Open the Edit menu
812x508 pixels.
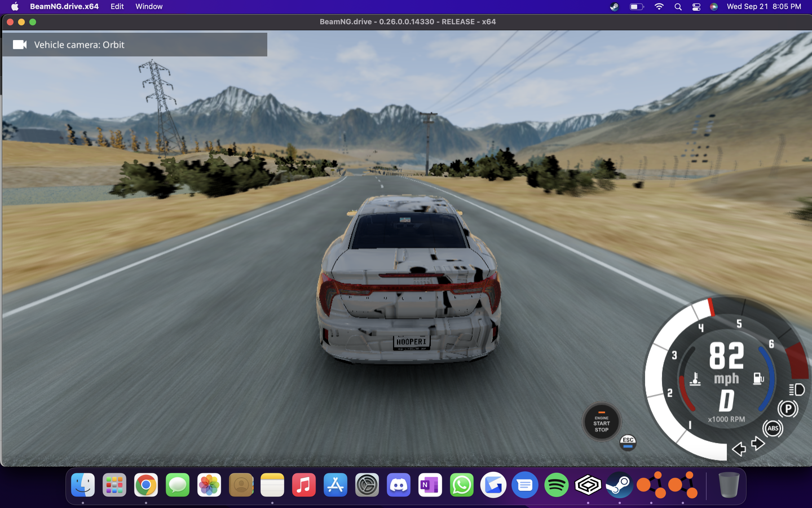pyautogui.click(x=117, y=6)
